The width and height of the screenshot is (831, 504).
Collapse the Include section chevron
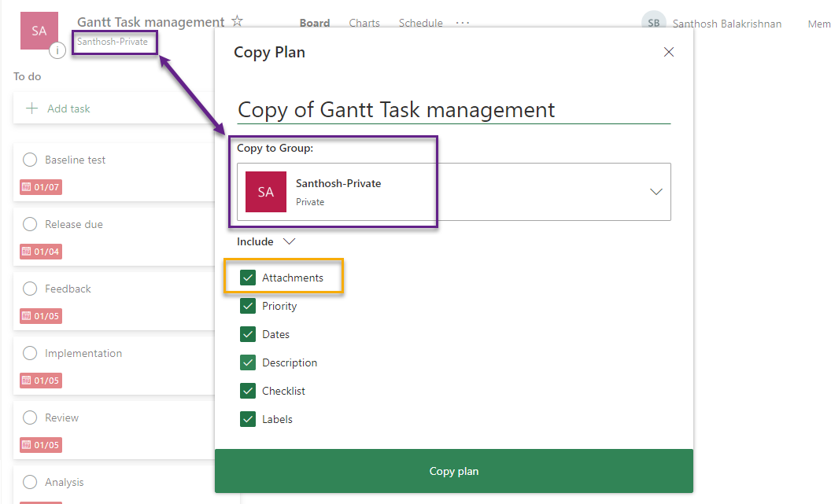289,241
